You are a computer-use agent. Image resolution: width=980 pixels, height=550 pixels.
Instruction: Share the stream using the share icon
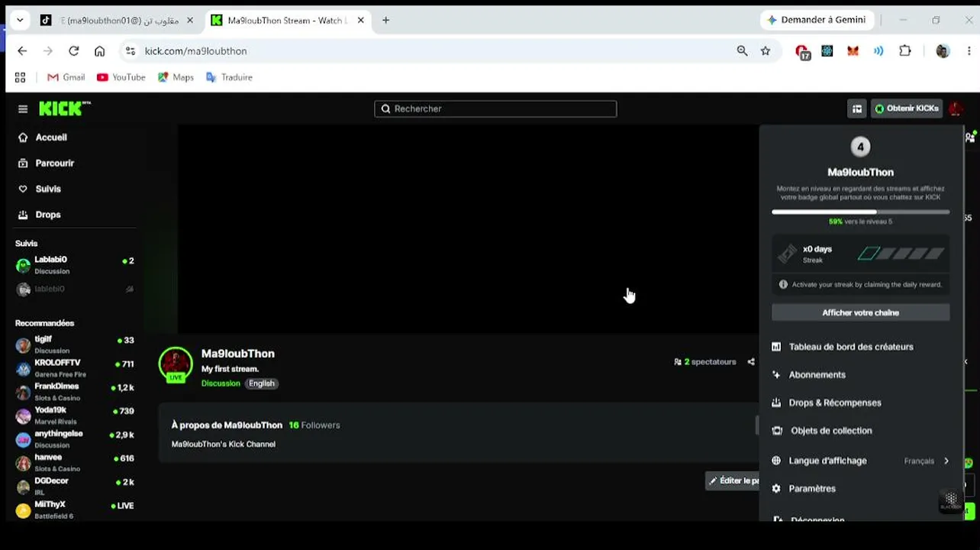click(x=751, y=362)
